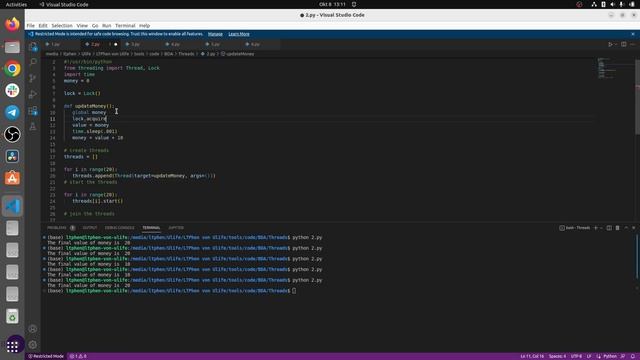Screen dimensions: 640x360
Task: Open Telegram from the dock
Action: coord(12,112)
